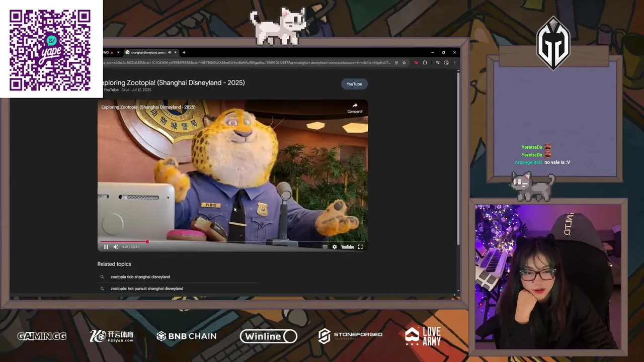Switch to 'shanghai disneyland zoot' browser tab
644x362 pixels.
coord(147,52)
